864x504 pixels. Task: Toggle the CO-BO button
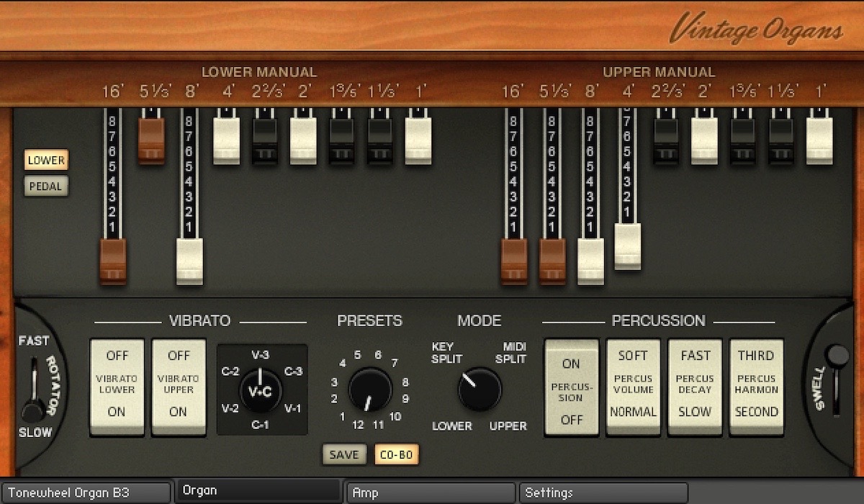(397, 455)
